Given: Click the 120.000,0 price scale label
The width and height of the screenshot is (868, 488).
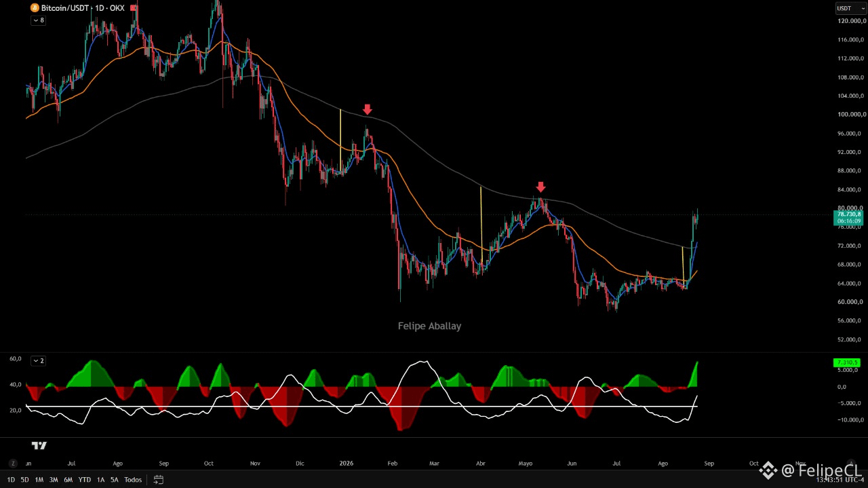Looking at the screenshot, I should (x=851, y=21).
